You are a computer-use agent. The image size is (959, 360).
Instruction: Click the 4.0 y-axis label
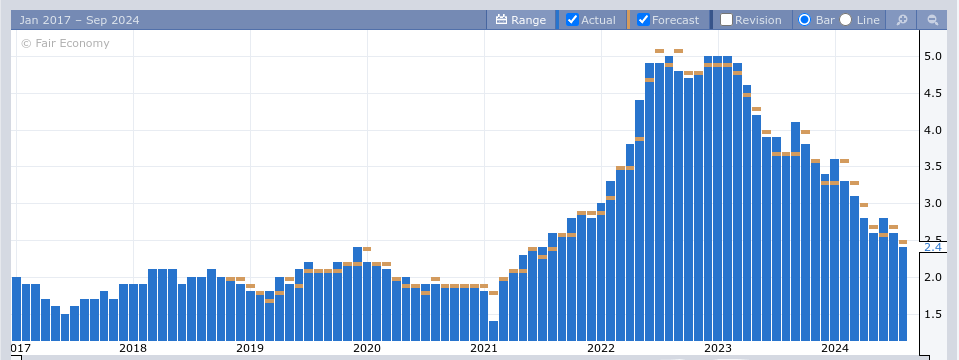coord(933,130)
